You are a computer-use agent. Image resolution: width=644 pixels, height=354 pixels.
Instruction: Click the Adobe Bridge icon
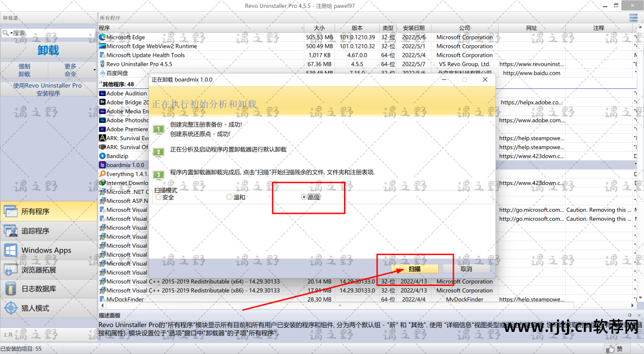click(103, 102)
